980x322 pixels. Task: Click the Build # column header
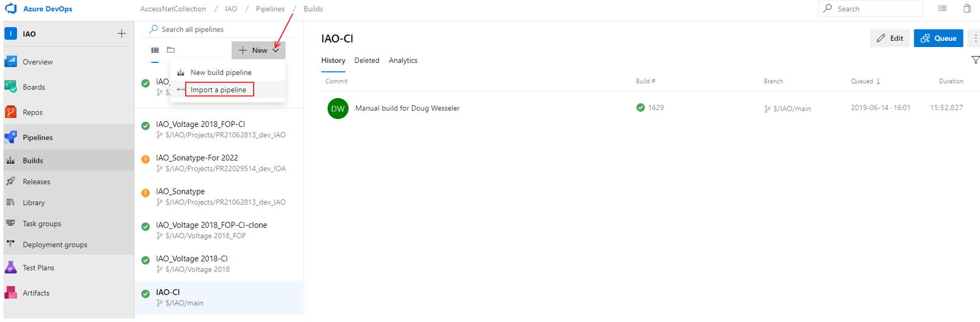tap(645, 81)
